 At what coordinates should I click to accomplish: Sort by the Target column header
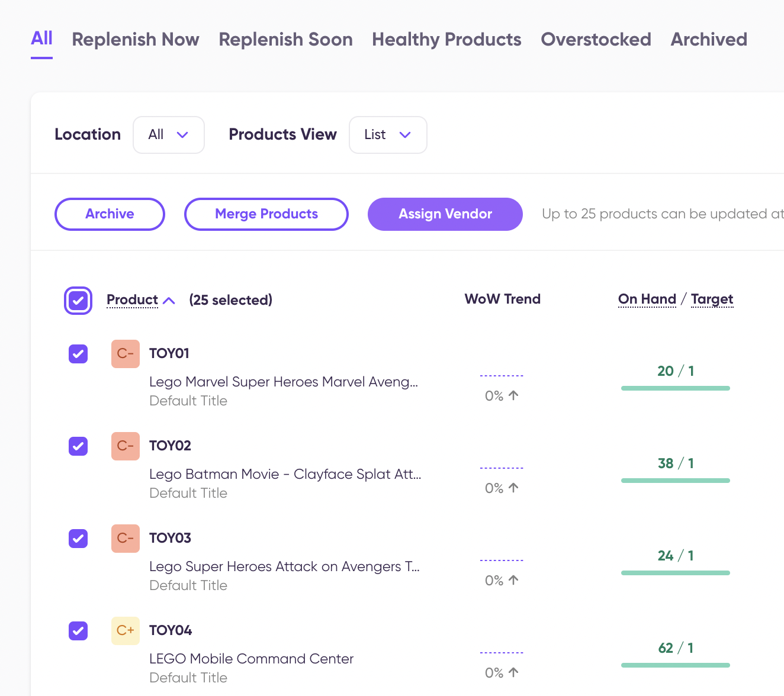pyautogui.click(x=712, y=299)
